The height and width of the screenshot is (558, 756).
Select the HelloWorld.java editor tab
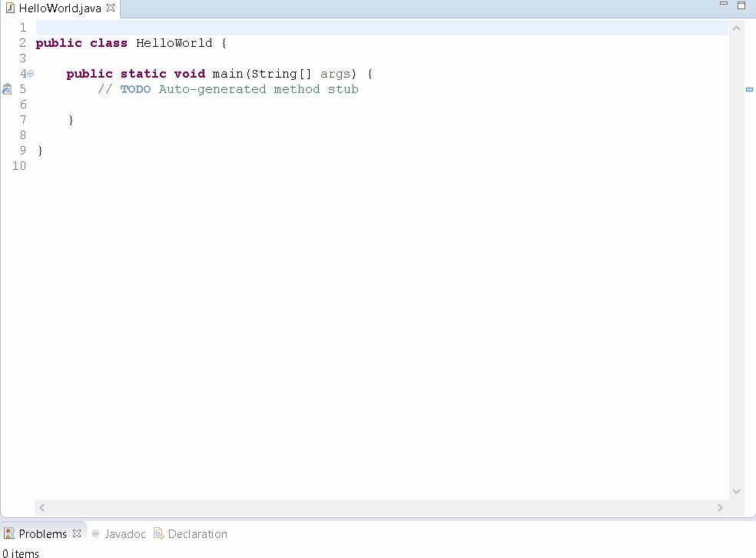54,8
